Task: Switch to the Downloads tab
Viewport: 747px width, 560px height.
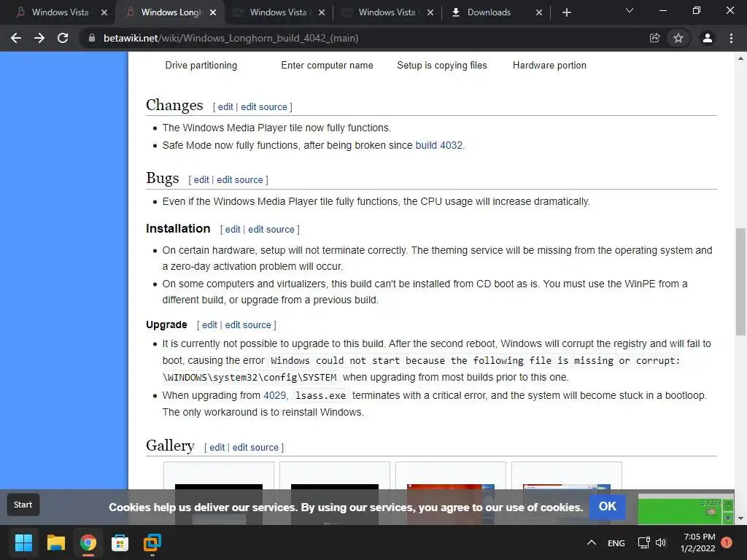Action: (x=489, y=12)
